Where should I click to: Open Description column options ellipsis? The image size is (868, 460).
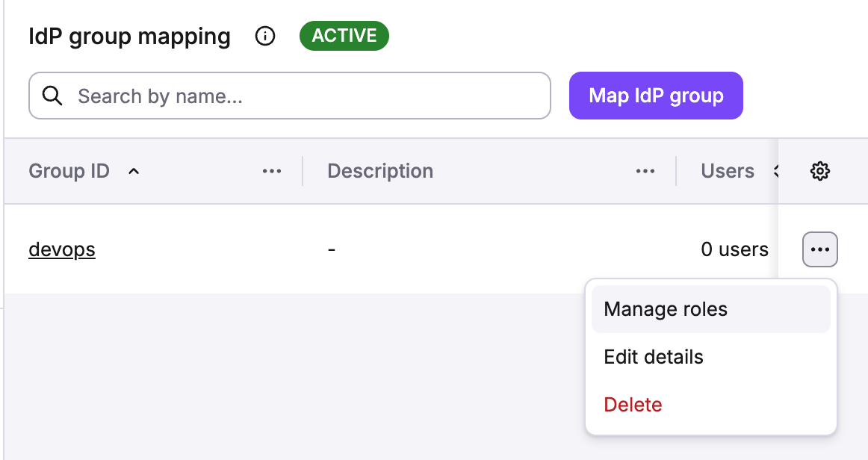click(645, 171)
